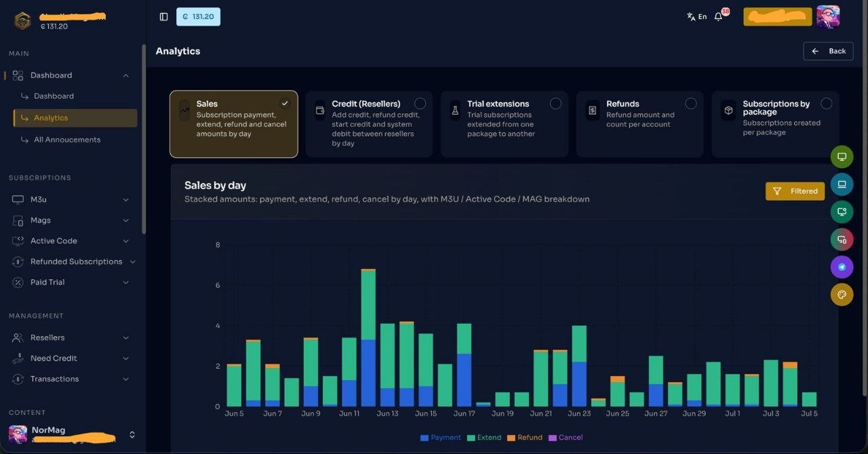
Task: Open the Telegram floating button
Action: click(x=842, y=267)
